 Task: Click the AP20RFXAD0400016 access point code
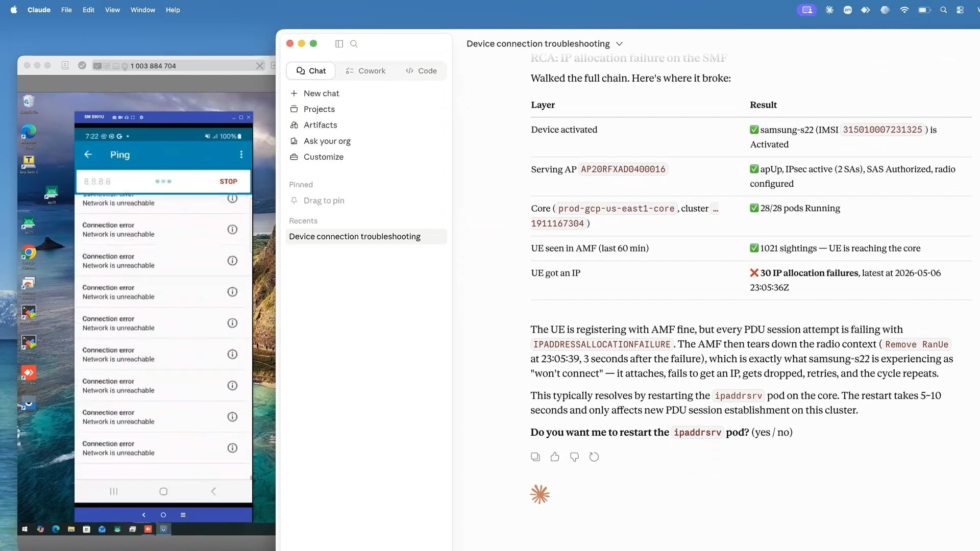pyautogui.click(x=623, y=169)
